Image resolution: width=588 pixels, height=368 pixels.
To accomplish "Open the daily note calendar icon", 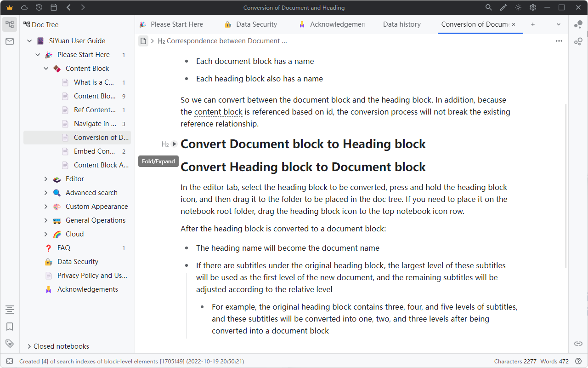I will (54, 7).
